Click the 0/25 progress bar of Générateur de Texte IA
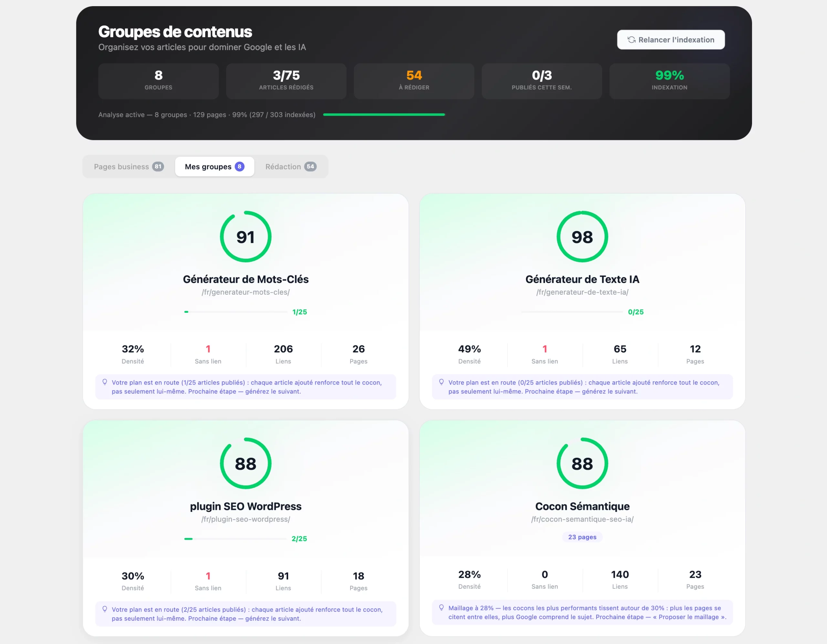This screenshot has width=827, height=644. click(x=572, y=312)
